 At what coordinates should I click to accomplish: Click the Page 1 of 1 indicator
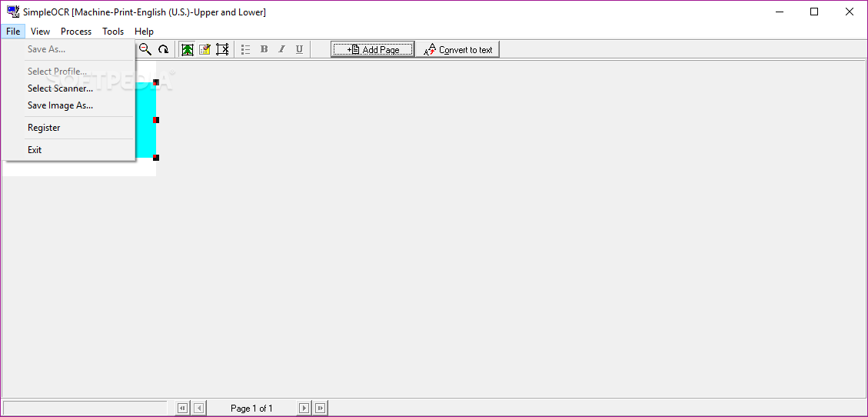251,409
